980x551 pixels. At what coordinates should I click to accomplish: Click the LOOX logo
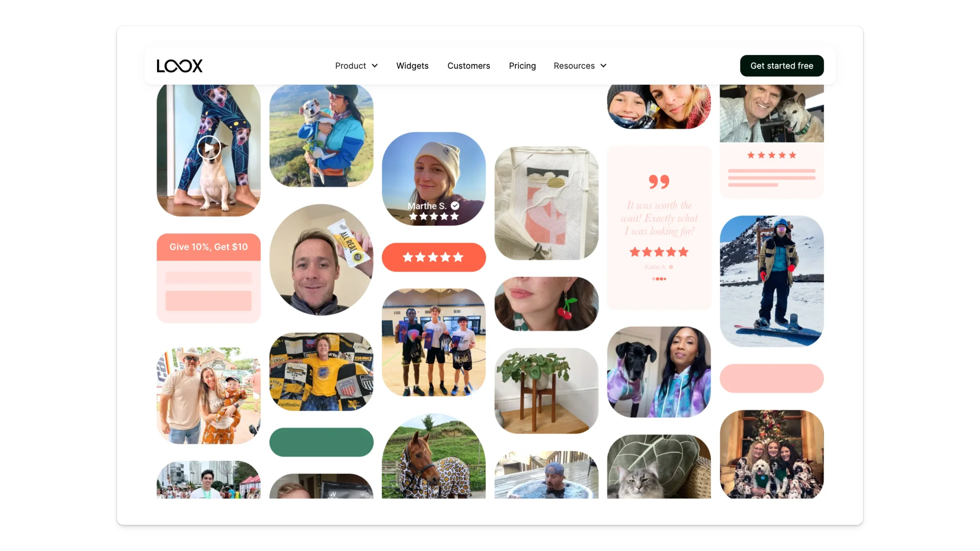click(x=179, y=66)
